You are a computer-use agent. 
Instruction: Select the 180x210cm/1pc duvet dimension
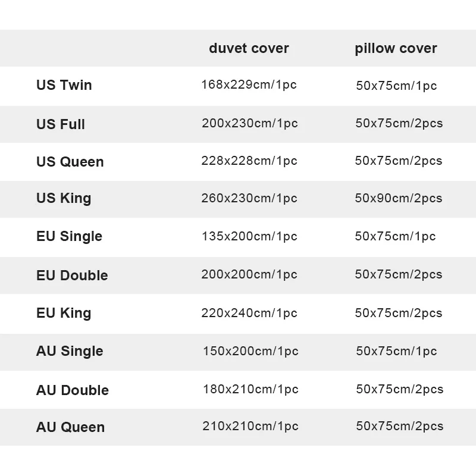point(250,389)
